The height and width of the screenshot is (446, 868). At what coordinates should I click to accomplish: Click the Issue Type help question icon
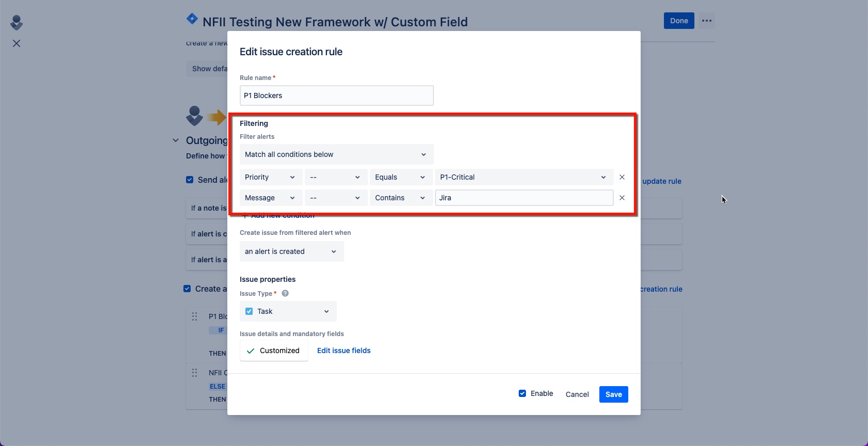coord(285,293)
